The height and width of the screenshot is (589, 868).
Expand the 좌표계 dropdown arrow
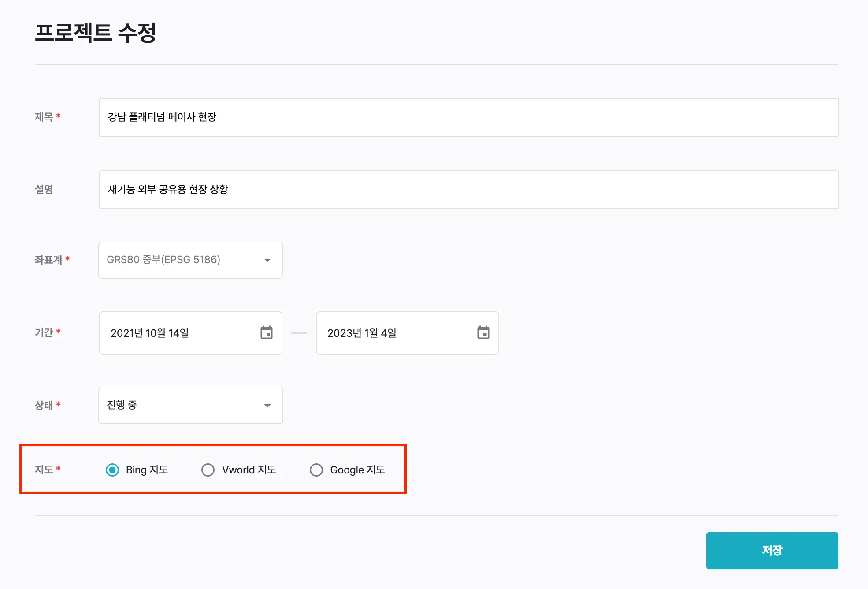267,260
